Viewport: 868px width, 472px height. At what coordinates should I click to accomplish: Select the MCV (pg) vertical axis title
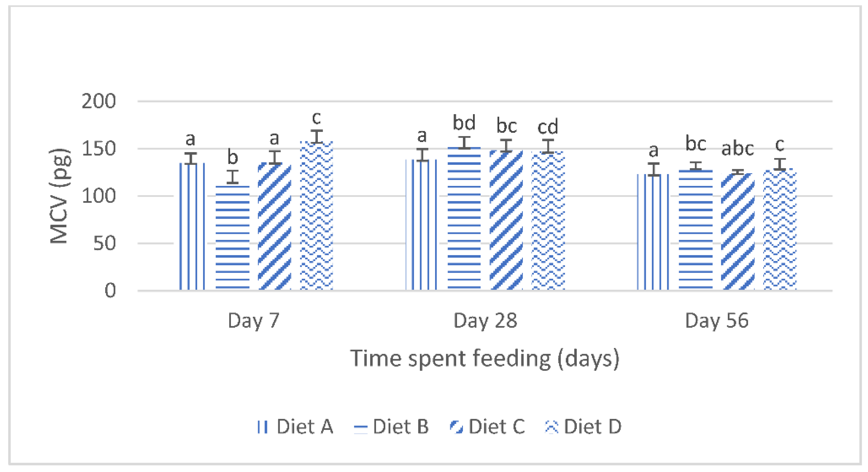[60, 196]
